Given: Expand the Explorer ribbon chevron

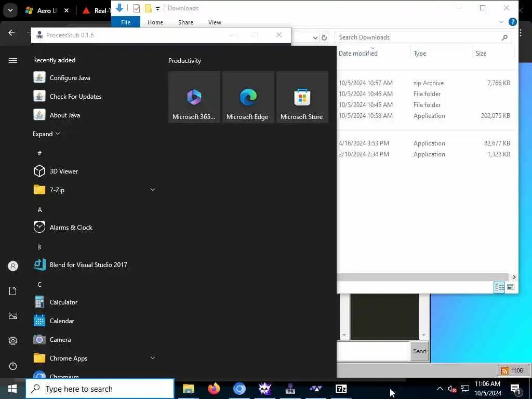Looking at the screenshot, I should pos(501,22).
